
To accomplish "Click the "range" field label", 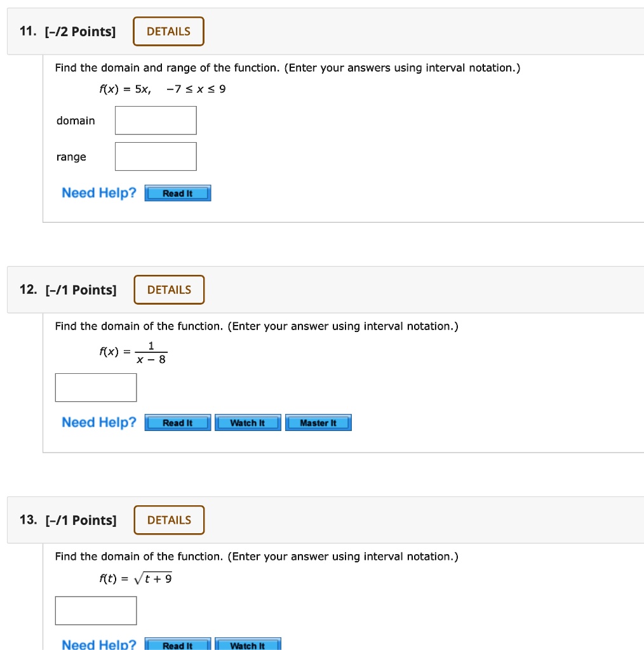I will pyautogui.click(x=71, y=157).
